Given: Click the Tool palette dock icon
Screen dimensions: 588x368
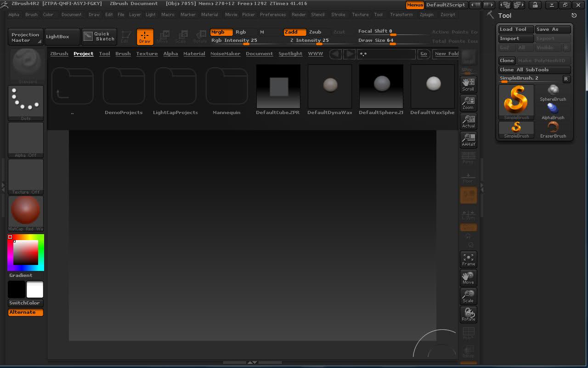Looking at the screenshot, I should tap(574, 15).
